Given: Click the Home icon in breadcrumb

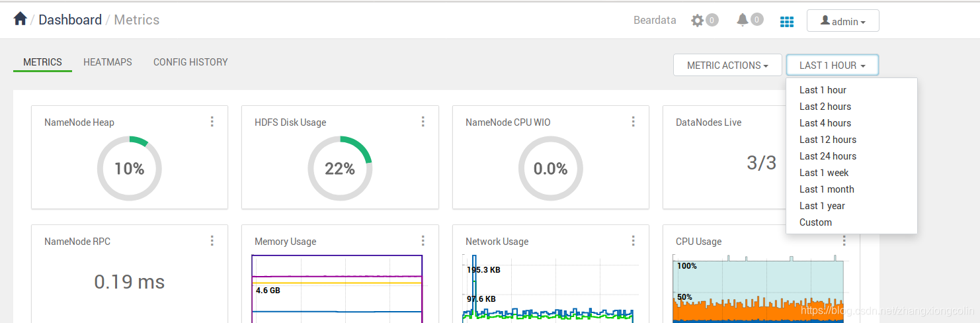Looking at the screenshot, I should click(20, 19).
